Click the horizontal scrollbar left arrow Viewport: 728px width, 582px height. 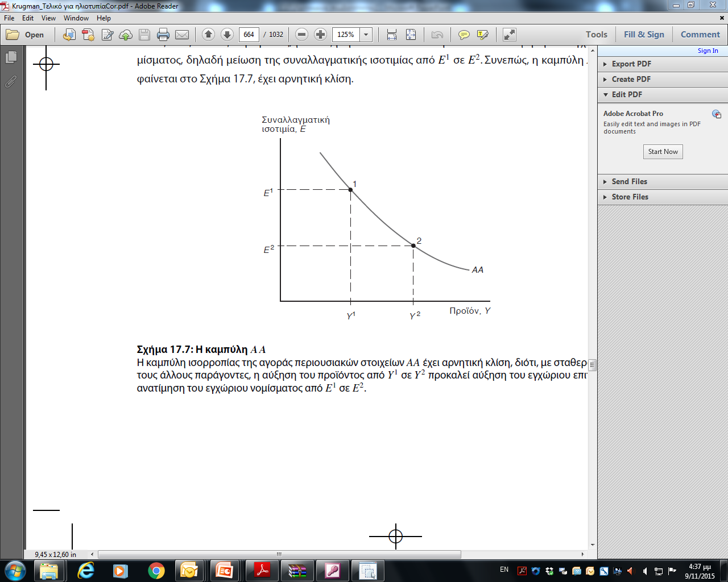tap(93, 554)
